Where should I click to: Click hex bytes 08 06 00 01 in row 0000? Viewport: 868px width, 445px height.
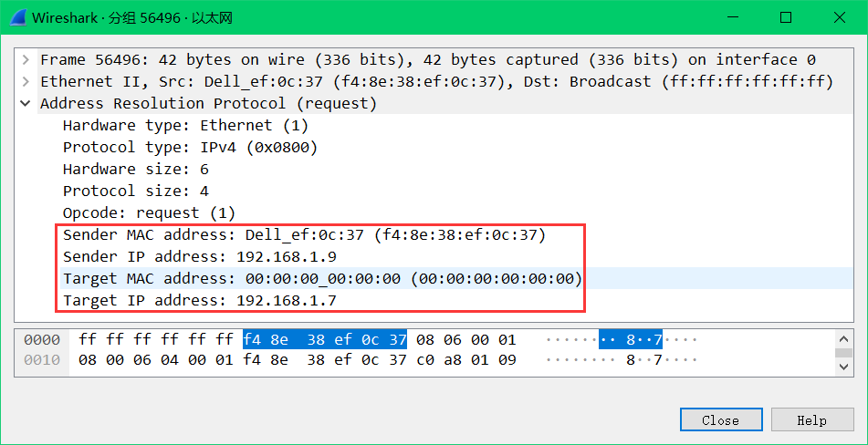pos(466,339)
